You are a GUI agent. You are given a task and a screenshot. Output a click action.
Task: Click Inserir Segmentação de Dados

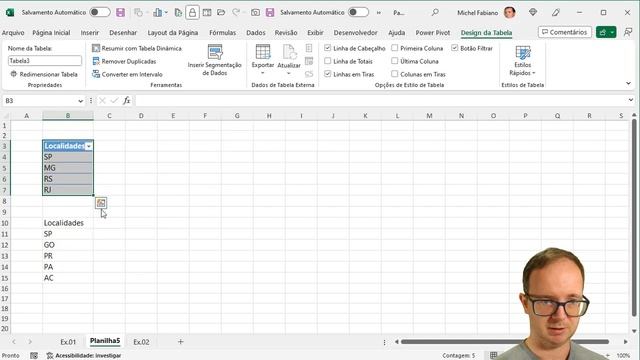point(215,60)
